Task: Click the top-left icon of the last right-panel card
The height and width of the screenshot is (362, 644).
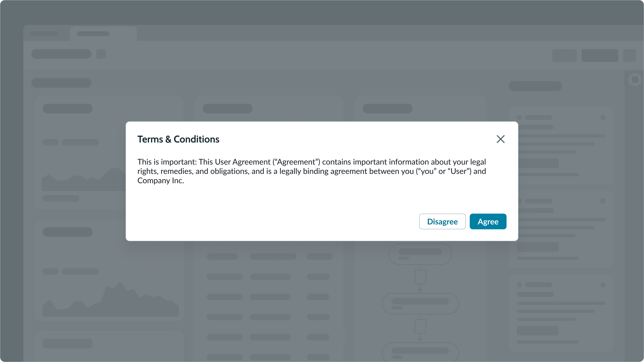Action: (x=519, y=285)
